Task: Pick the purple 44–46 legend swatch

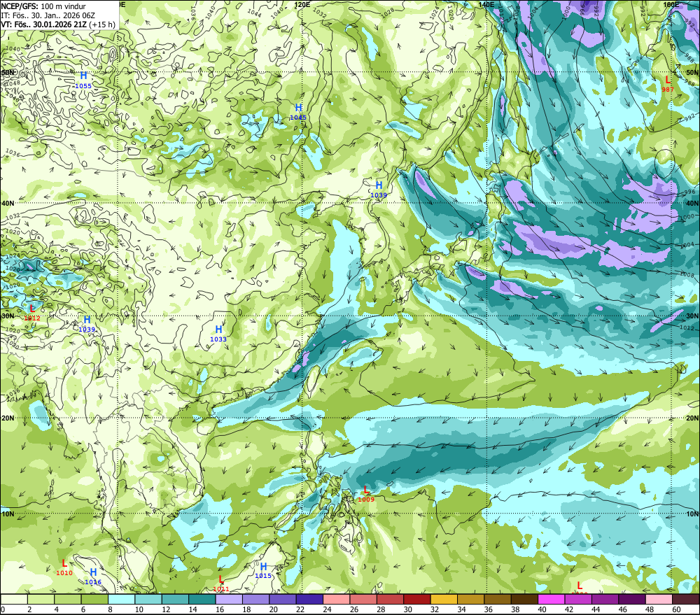Action: point(605,599)
